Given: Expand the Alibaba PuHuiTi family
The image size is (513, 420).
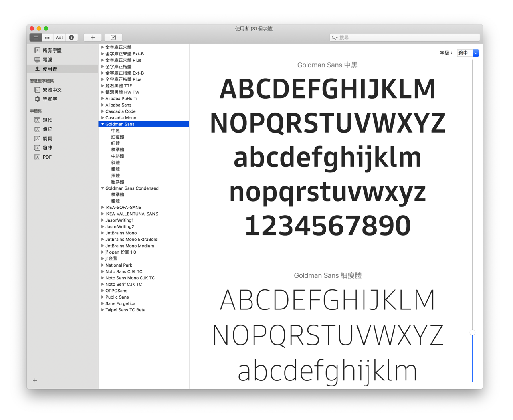Looking at the screenshot, I should (x=103, y=99).
